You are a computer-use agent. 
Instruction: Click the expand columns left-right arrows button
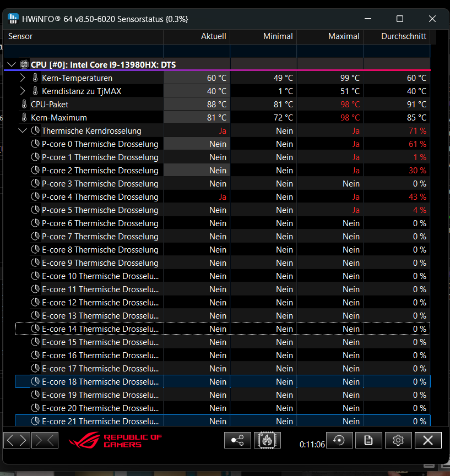pyautogui.click(x=17, y=440)
